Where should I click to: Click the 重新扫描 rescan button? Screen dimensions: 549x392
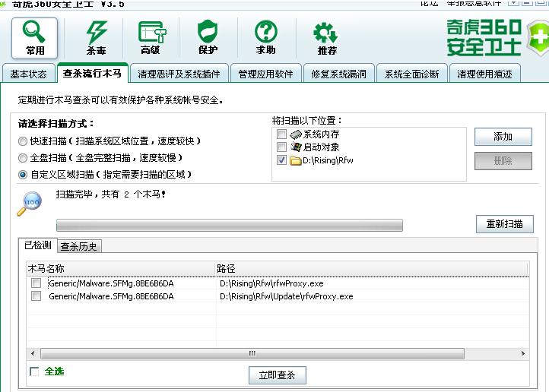[505, 224]
